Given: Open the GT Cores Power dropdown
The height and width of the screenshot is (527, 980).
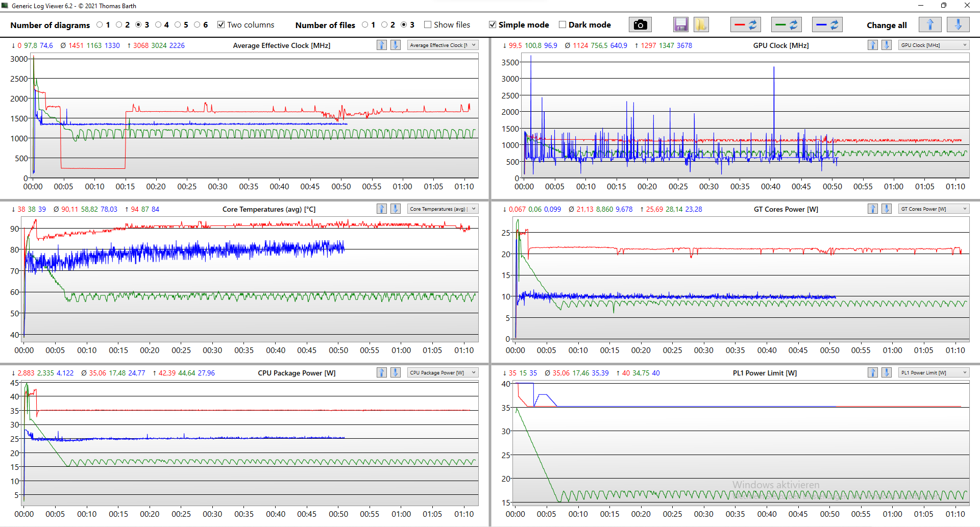Looking at the screenshot, I should pyautogui.click(x=934, y=209).
